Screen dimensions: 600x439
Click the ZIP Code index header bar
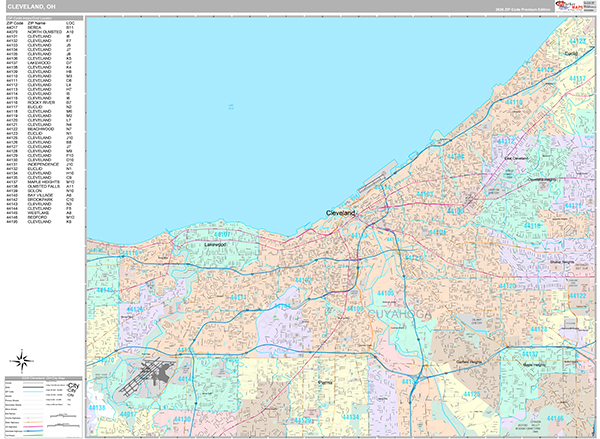tap(44, 18)
